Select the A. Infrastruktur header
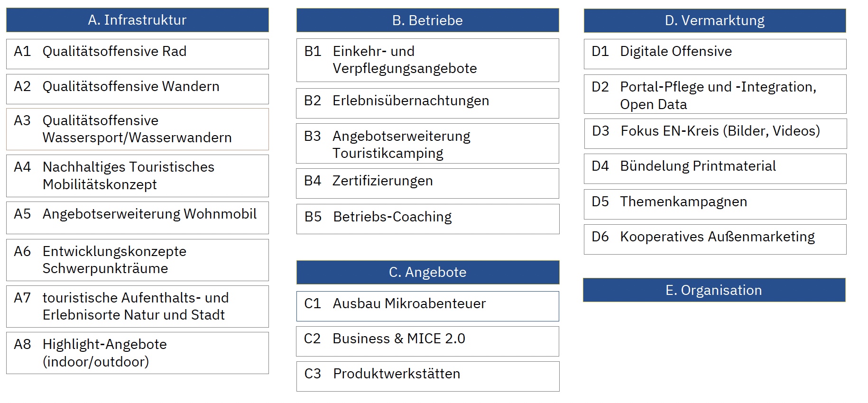The width and height of the screenshot is (868, 403). pyautogui.click(x=138, y=20)
